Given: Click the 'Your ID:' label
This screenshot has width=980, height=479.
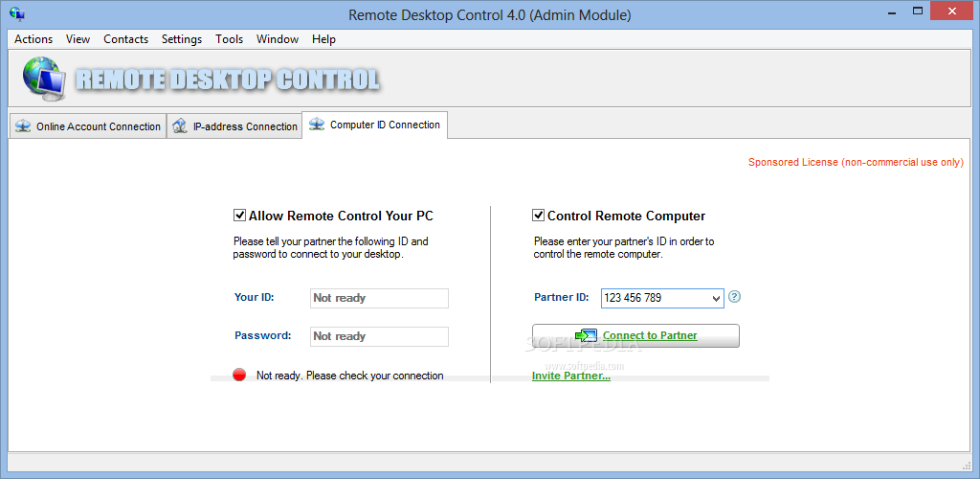Looking at the screenshot, I should (x=255, y=297).
